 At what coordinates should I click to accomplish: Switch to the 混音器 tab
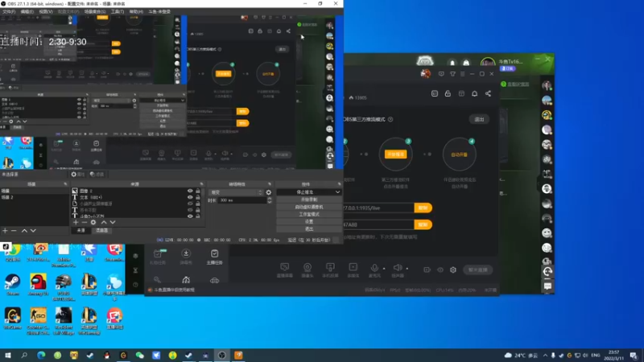pos(101,230)
